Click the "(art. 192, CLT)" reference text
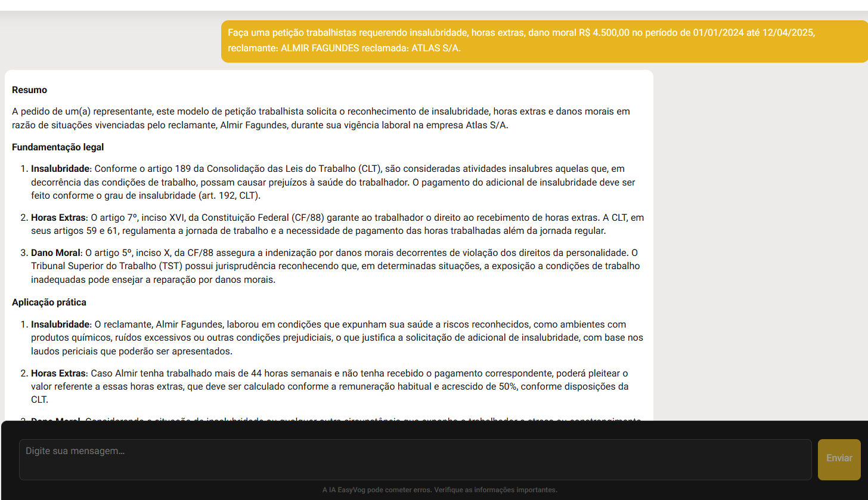The image size is (868, 500). coord(229,196)
